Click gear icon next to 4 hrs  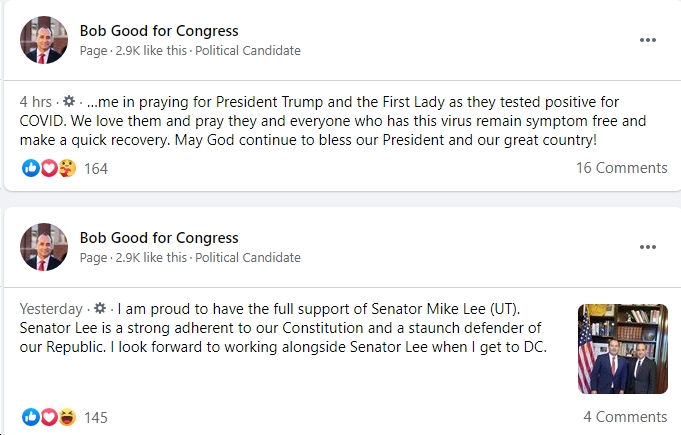point(69,102)
